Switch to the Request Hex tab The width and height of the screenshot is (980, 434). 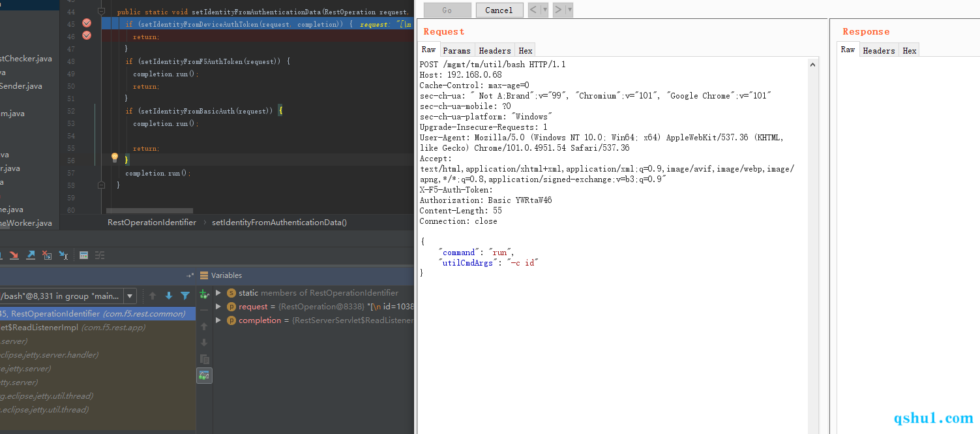tap(526, 50)
